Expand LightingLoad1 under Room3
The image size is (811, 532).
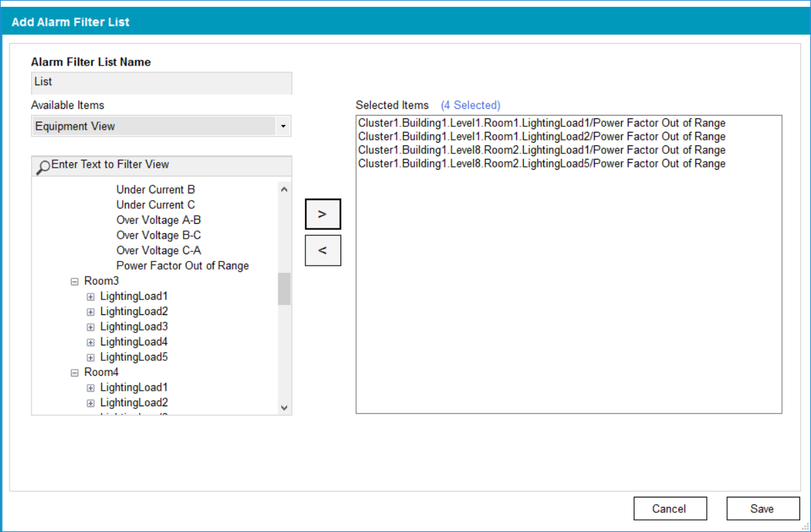pos(91,296)
